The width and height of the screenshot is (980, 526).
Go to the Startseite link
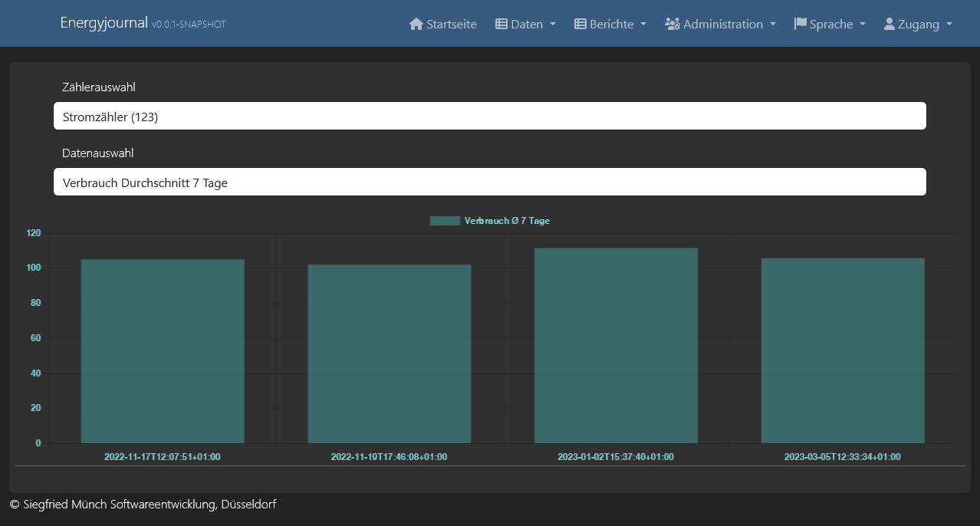pyautogui.click(x=451, y=25)
